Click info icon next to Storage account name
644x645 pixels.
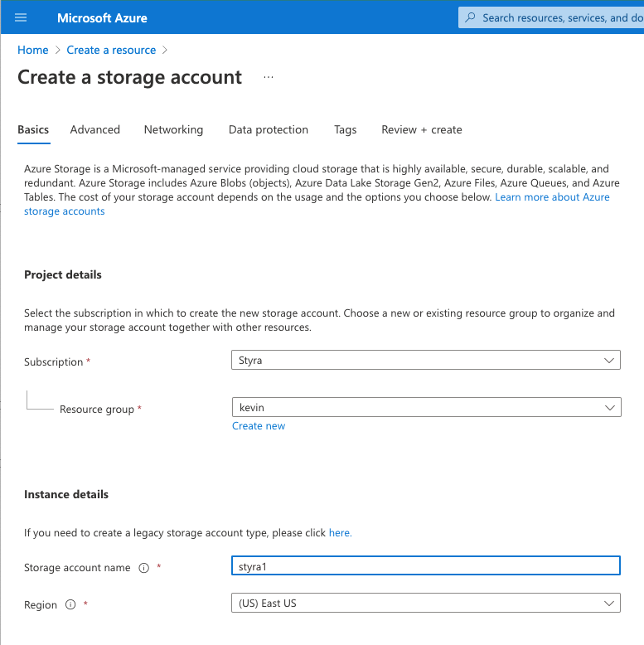click(x=143, y=568)
